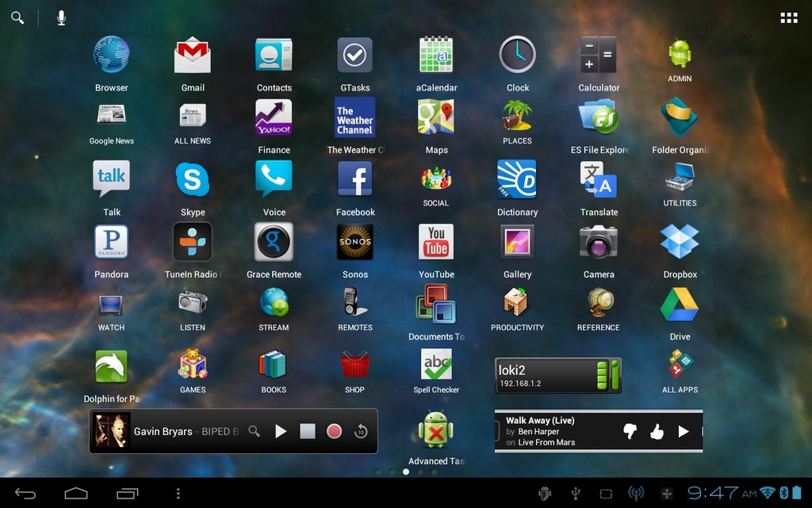812x508 pixels.
Task: Open the Gallery app
Action: [517, 241]
